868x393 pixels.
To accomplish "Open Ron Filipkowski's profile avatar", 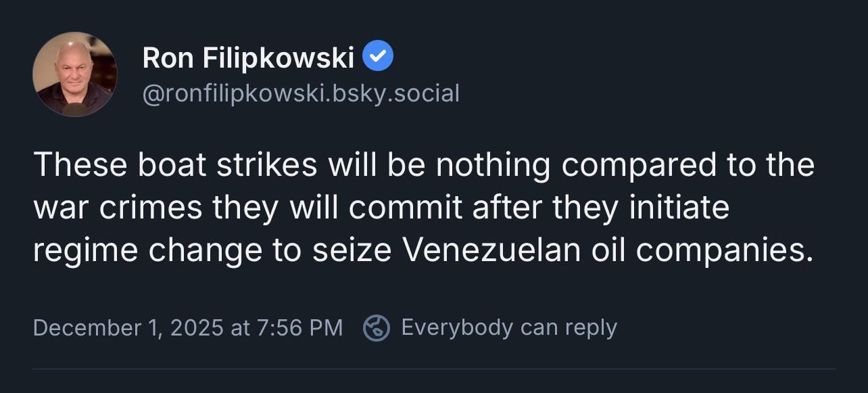I will tap(74, 74).
